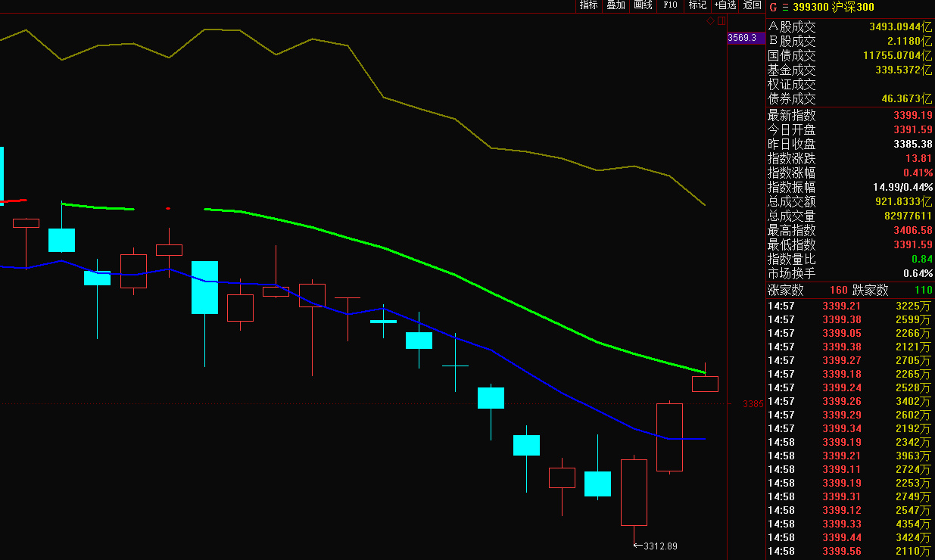Click the split-panel icon beside the diamond
The image size is (935, 560).
[x=722, y=21]
